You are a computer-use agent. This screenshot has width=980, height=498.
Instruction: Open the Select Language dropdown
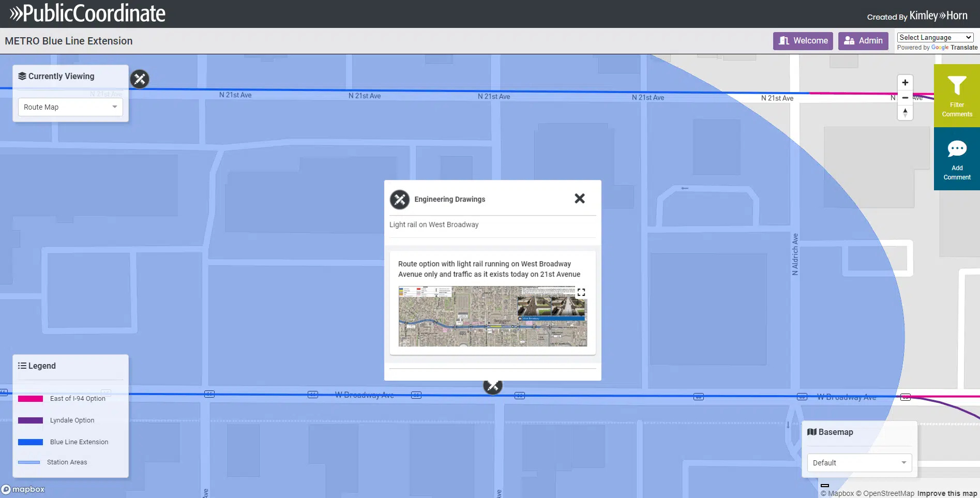click(935, 37)
